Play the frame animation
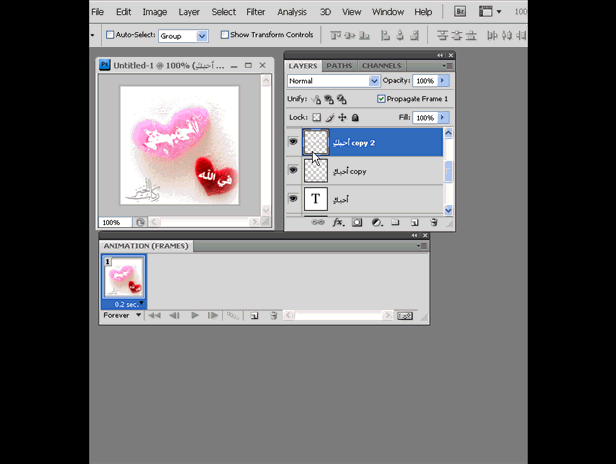Screen dimensions: 616x464 195,316
